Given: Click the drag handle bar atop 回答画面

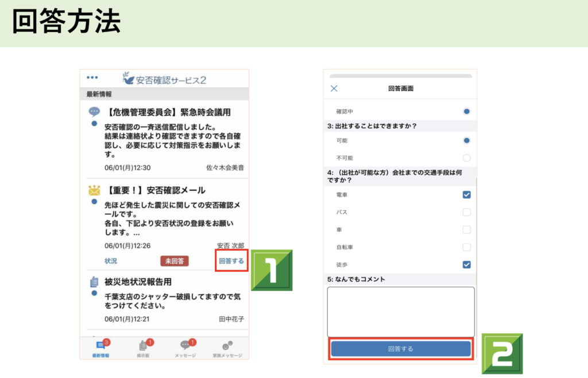Looking at the screenshot, I should tap(400, 76).
